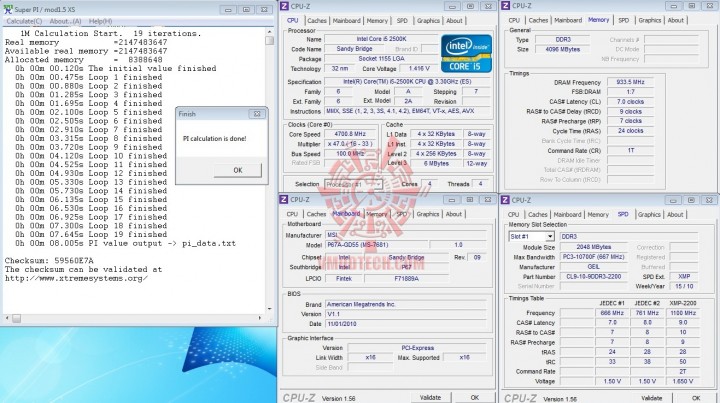The image size is (720, 403).
Task: Select Caches tab in the Mainboard CPU-Z window
Action: click(x=316, y=214)
